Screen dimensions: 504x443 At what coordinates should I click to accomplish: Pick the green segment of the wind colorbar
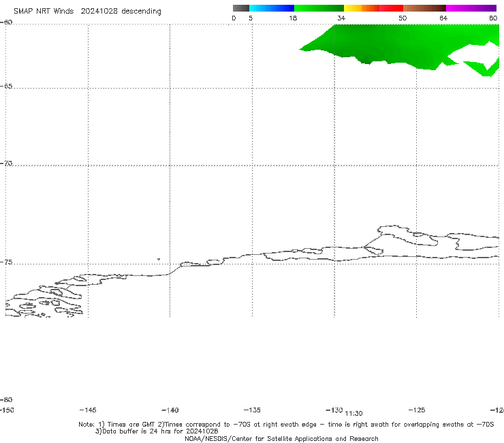tap(319, 8)
